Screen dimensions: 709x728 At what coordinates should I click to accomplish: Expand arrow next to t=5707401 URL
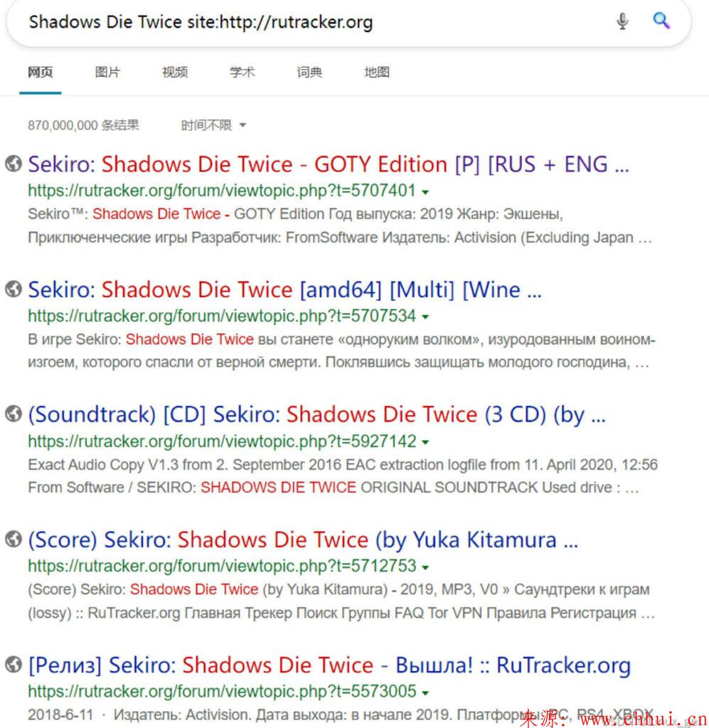425,191
